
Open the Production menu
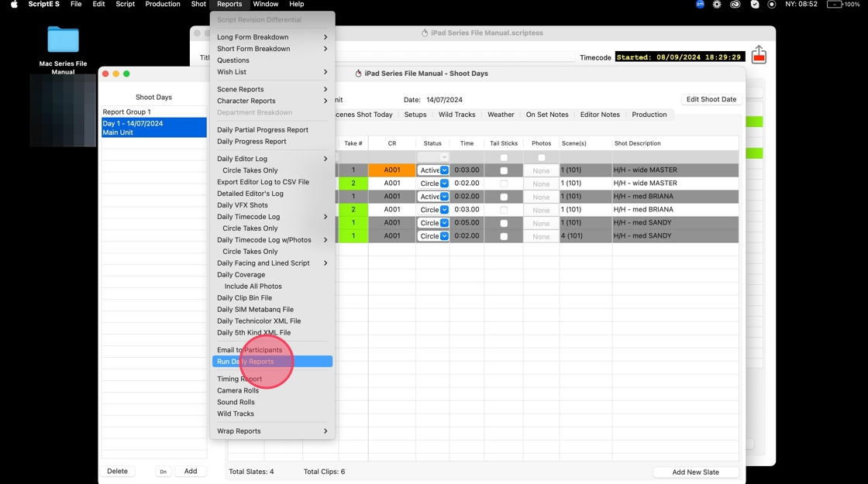coord(162,4)
